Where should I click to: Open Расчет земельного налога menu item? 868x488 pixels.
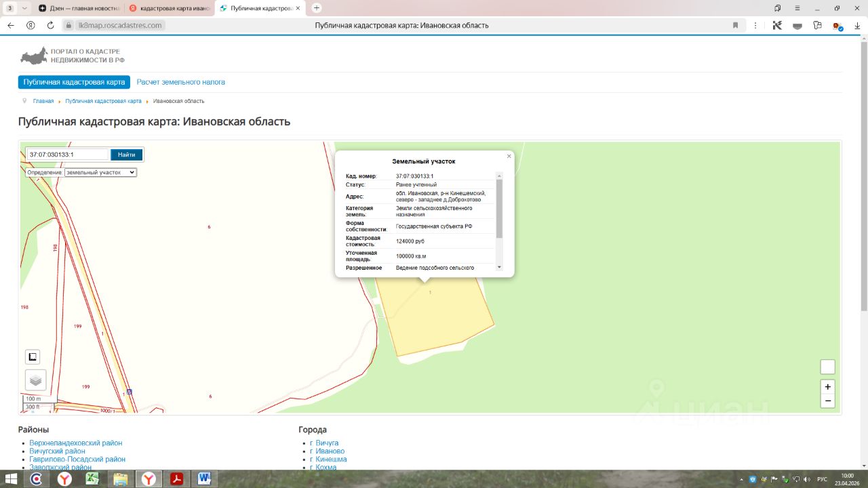coord(181,82)
